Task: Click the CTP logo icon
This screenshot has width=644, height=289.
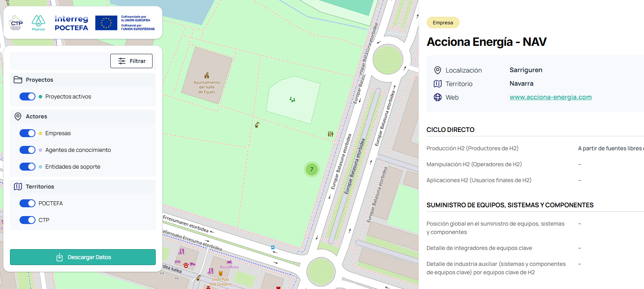Action: point(16,23)
